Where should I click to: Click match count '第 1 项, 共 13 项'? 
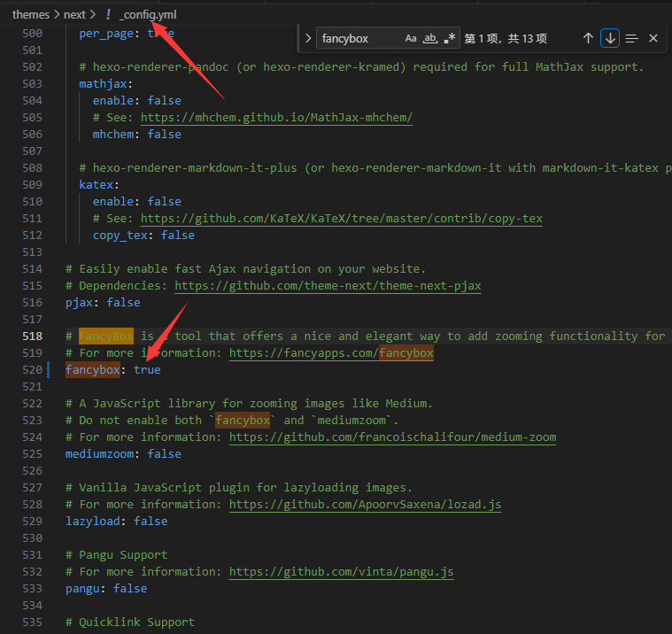[506, 39]
